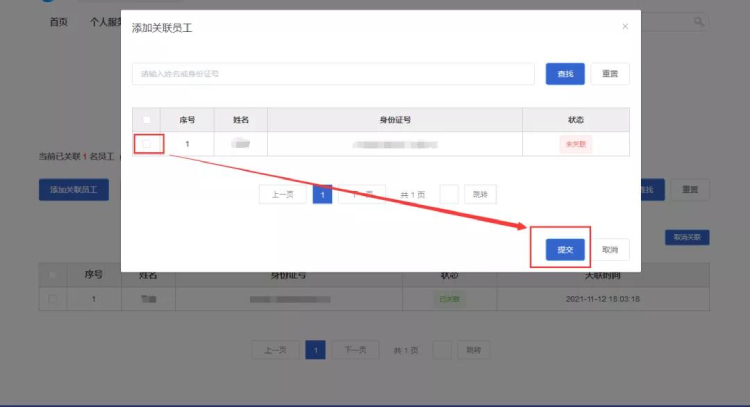
Task: Go to 上一页 in dialog pagination
Action: point(282,194)
